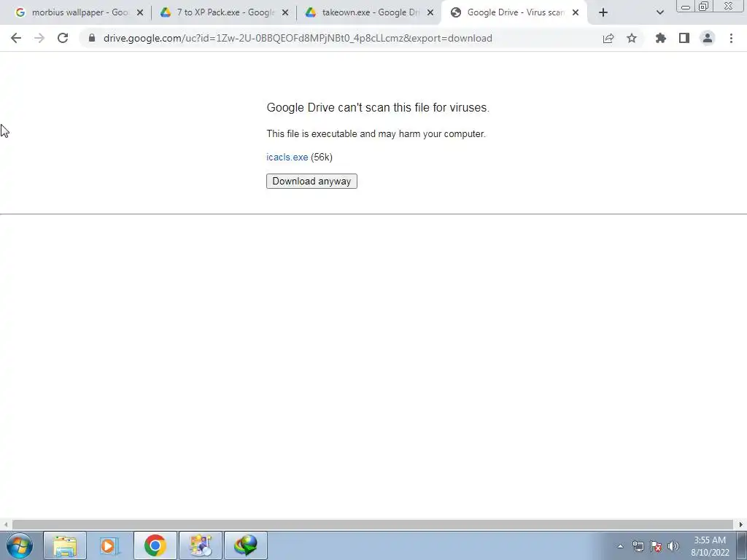Screen dimensions: 747x560
Task: Bookmark this page with the star
Action: [x=632, y=38]
